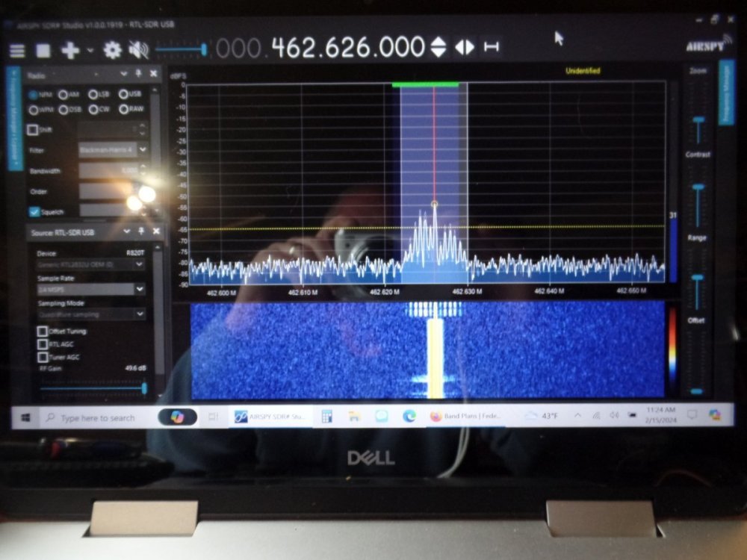The width and height of the screenshot is (747, 560).
Task: Open the Sampling Mode dropdown
Action: [139, 314]
